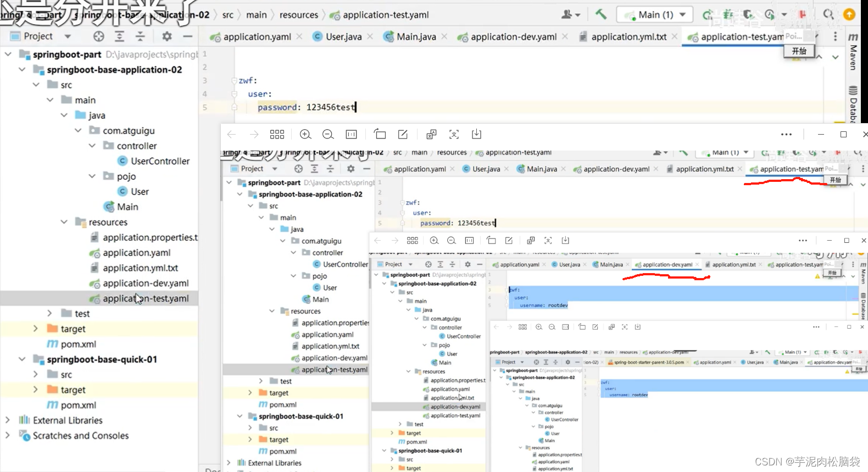Open the user account dropdown in IDE toolbar
Viewport: 868px width, 472px height.
pos(570,15)
